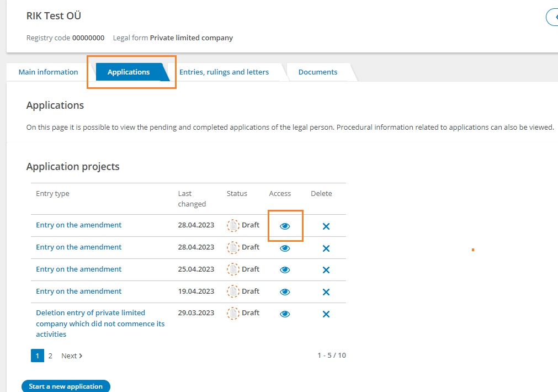558x392 pixels.
Task: Open second 'Entry on the amendment' link dated 28.04.2023
Action: [x=78, y=247]
